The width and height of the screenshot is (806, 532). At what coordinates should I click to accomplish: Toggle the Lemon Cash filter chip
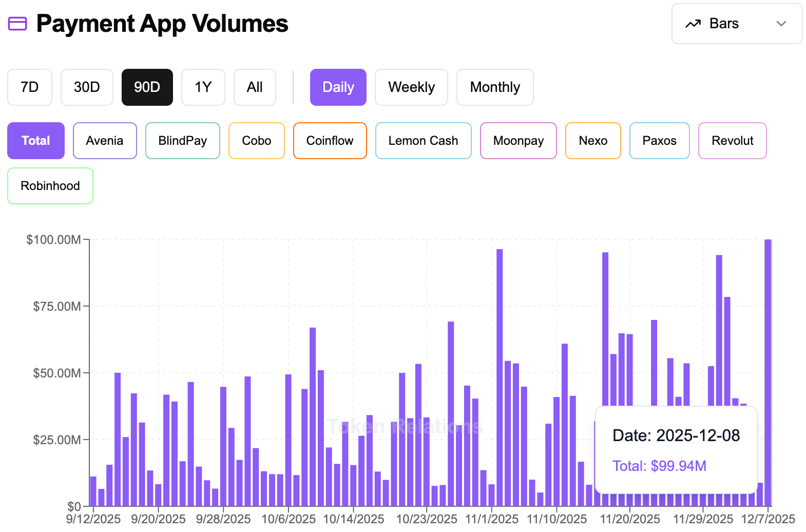(424, 141)
